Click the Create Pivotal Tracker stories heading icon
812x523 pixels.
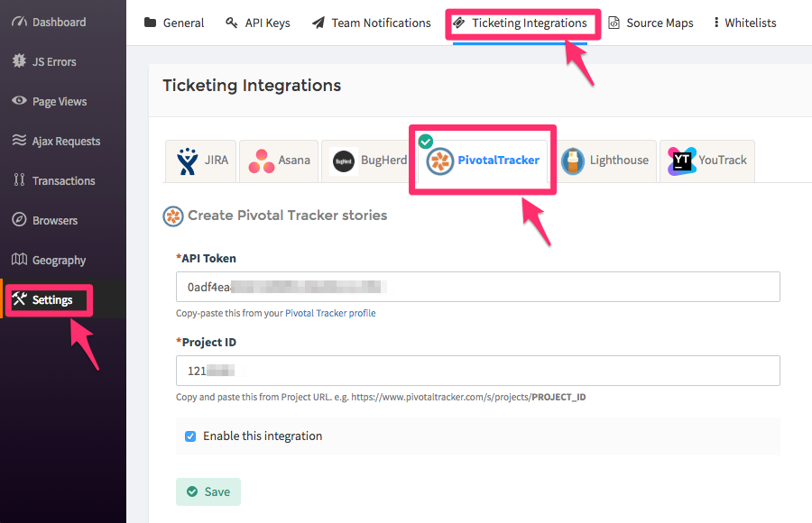click(173, 216)
